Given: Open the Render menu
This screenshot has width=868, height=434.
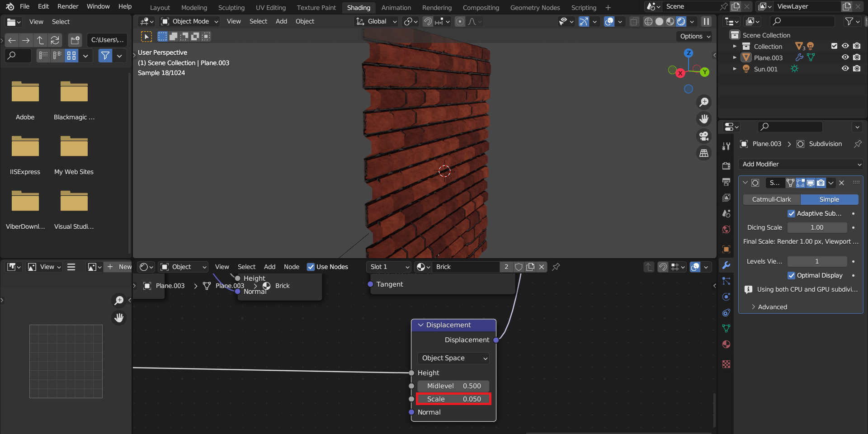Looking at the screenshot, I should click(68, 6).
